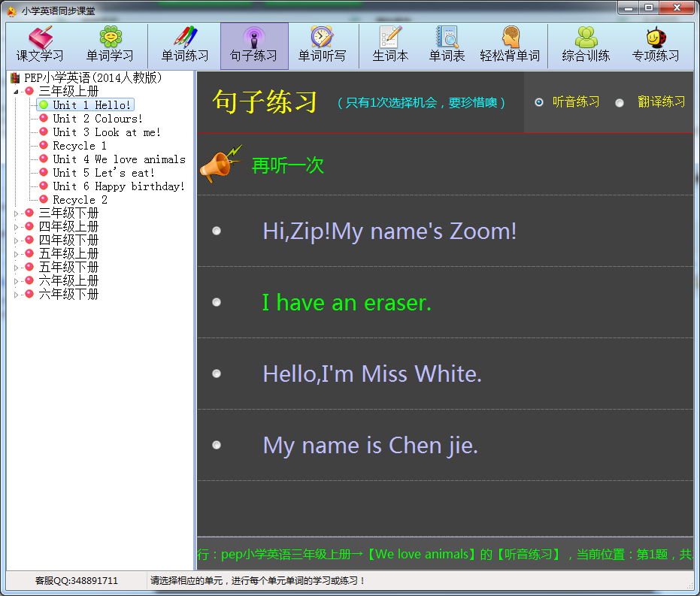Screen dimensions: 700x596
Task: Switch to 翻译练习 translation practice mode
Action: point(620,103)
